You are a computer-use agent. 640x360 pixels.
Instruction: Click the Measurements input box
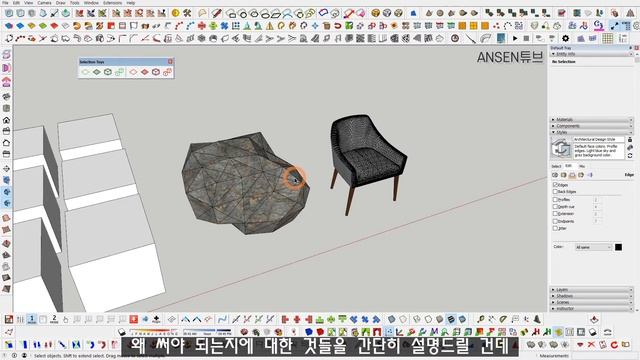tap(604, 356)
